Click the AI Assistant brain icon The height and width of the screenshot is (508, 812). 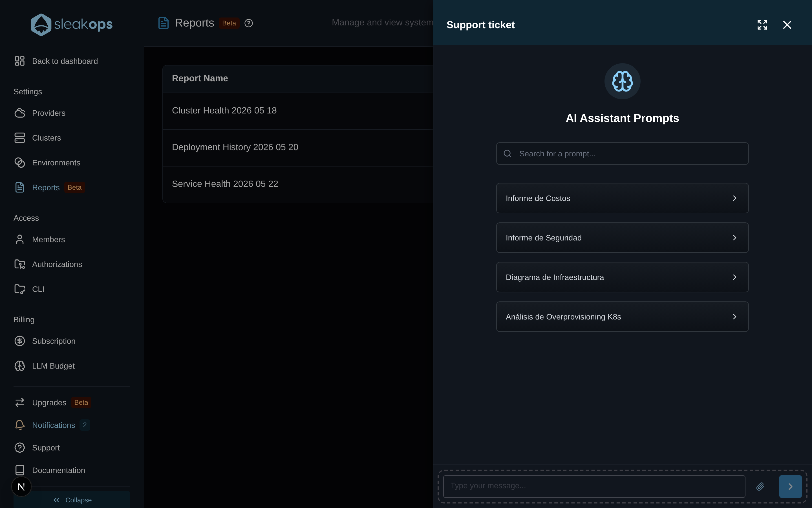[x=623, y=81]
